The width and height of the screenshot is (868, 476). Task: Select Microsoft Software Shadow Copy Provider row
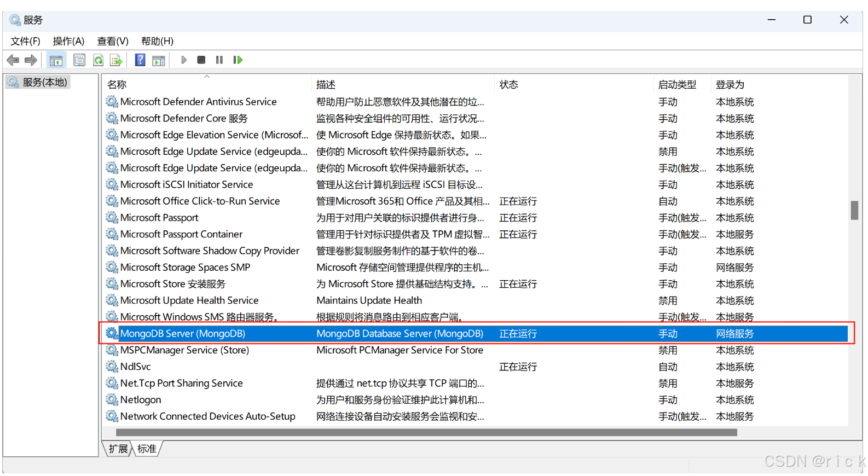[x=475, y=251]
